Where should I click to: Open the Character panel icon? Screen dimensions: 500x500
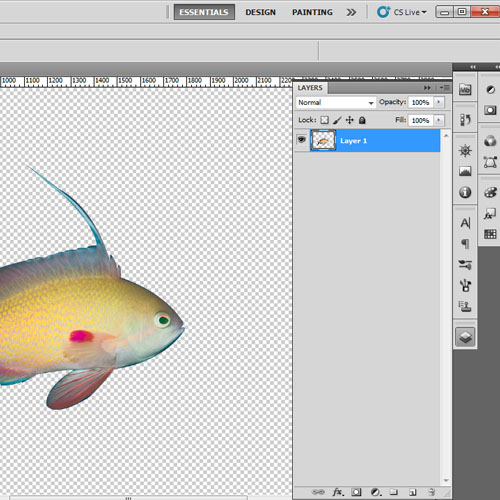coord(465,223)
